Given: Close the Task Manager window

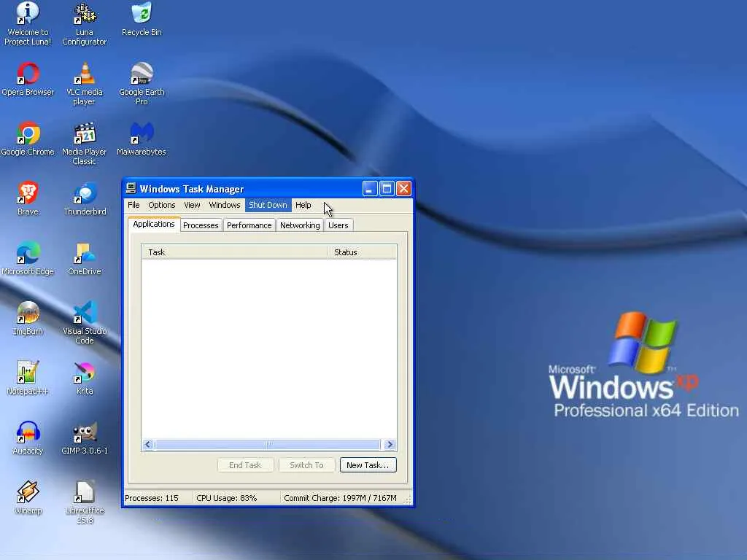Looking at the screenshot, I should 404,189.
